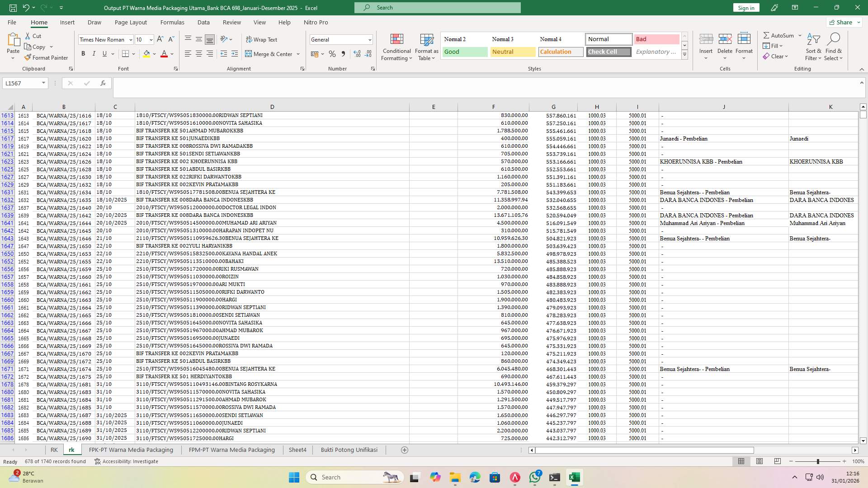
Task: Open the number format dropdown
Action: tap(369, 39)
